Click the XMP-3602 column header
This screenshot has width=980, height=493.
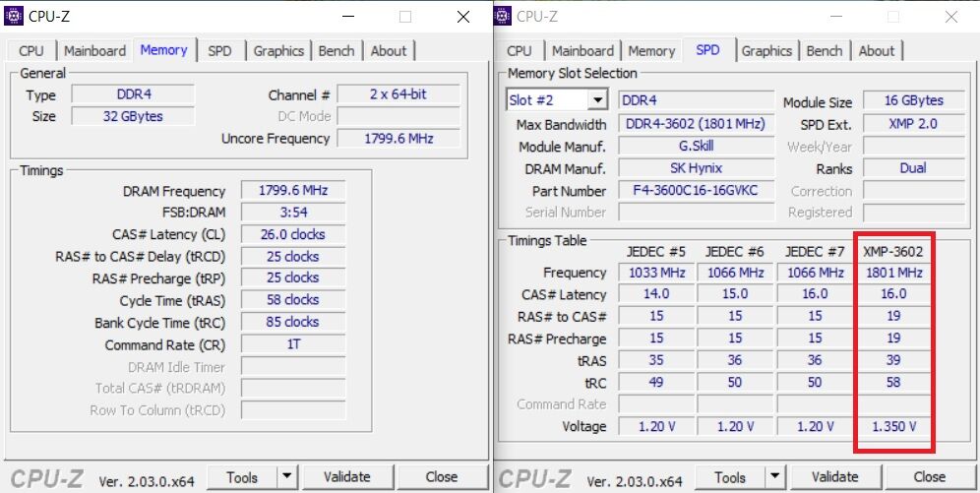click(893, 252)
